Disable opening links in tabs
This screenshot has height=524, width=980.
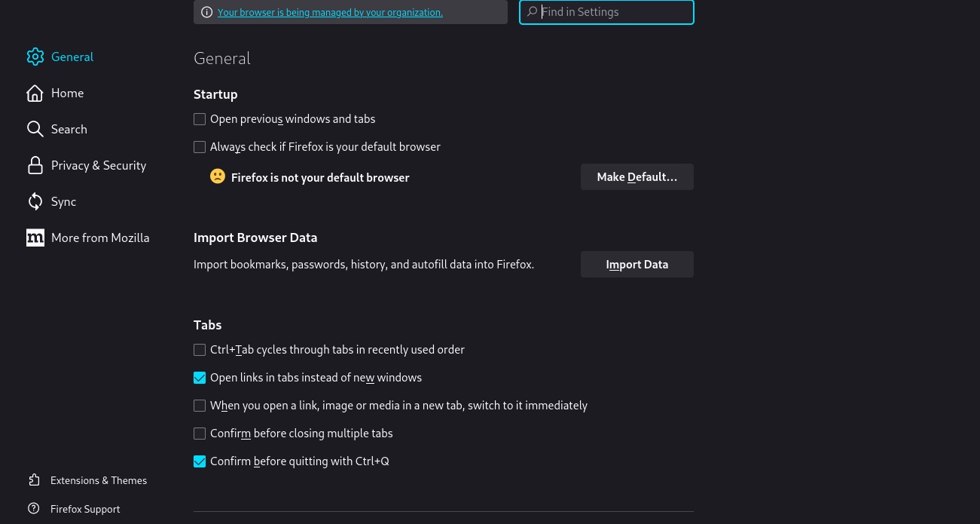200,378
